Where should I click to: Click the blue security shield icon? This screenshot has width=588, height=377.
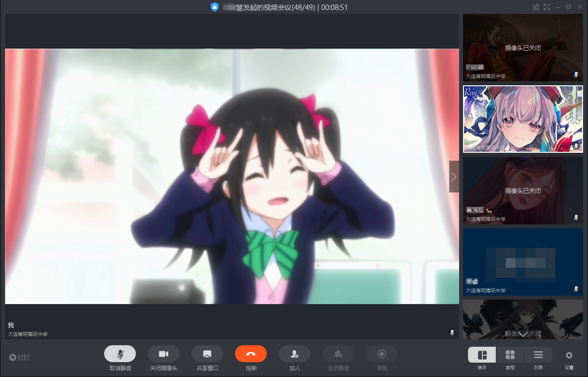(x=215, y=7)
